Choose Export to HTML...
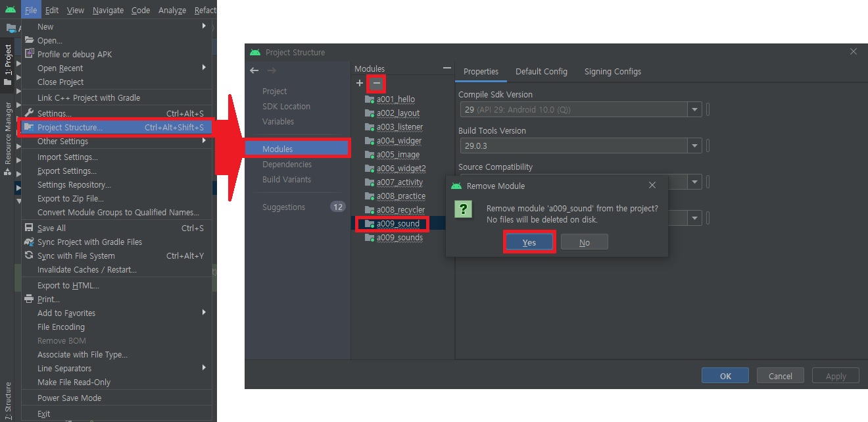 [116, 285]
